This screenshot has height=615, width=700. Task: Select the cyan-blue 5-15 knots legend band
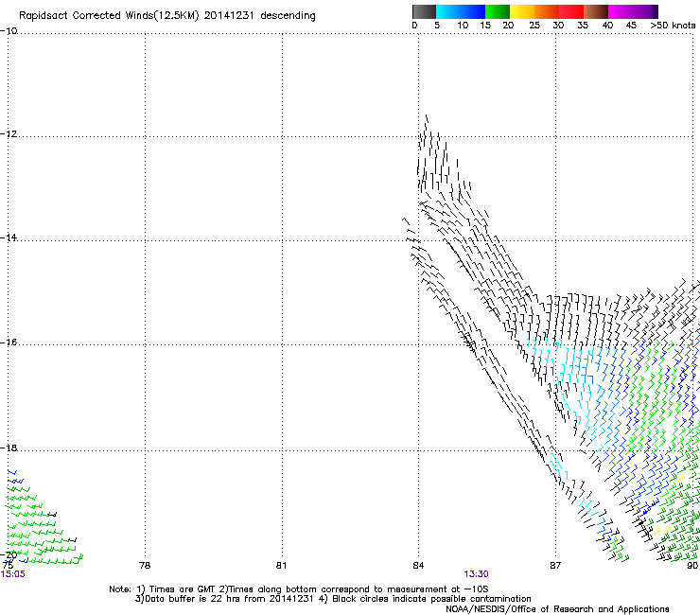(x=461, y=11)
